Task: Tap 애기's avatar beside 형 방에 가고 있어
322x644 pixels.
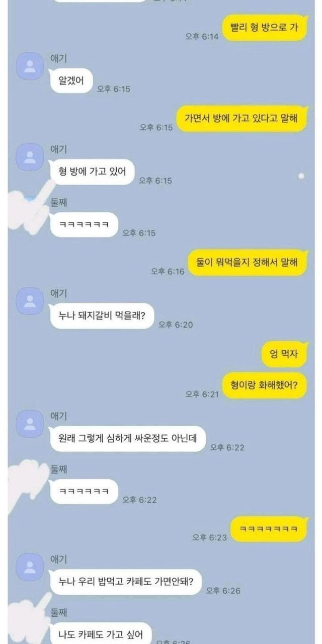Action: click(30, 156)
